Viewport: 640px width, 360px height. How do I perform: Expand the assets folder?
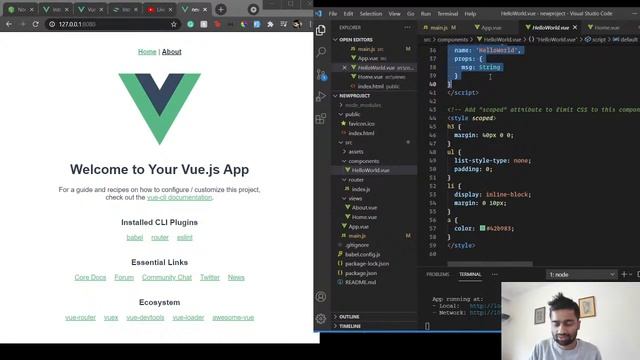[353, 152]
